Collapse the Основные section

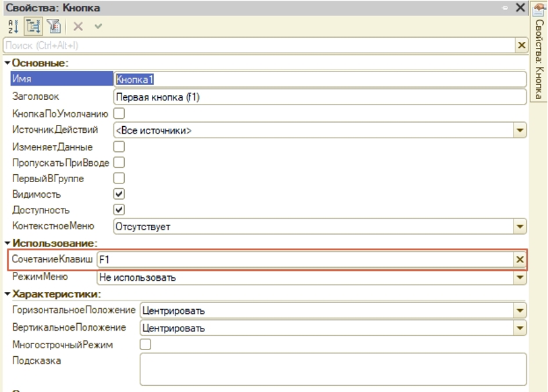(7, 63)
